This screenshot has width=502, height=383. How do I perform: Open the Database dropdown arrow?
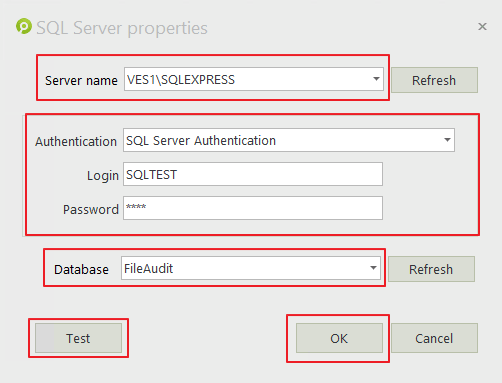[373, 268]
